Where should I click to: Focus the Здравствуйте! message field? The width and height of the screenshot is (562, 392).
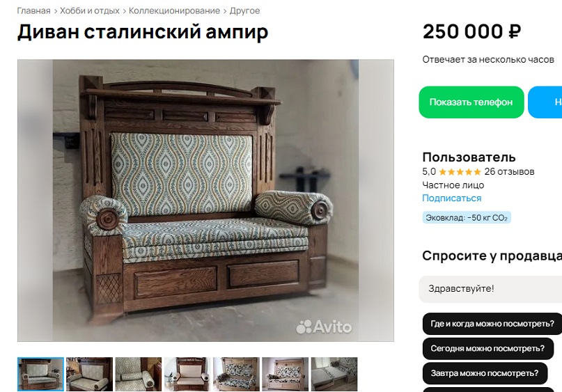(491, 289)
